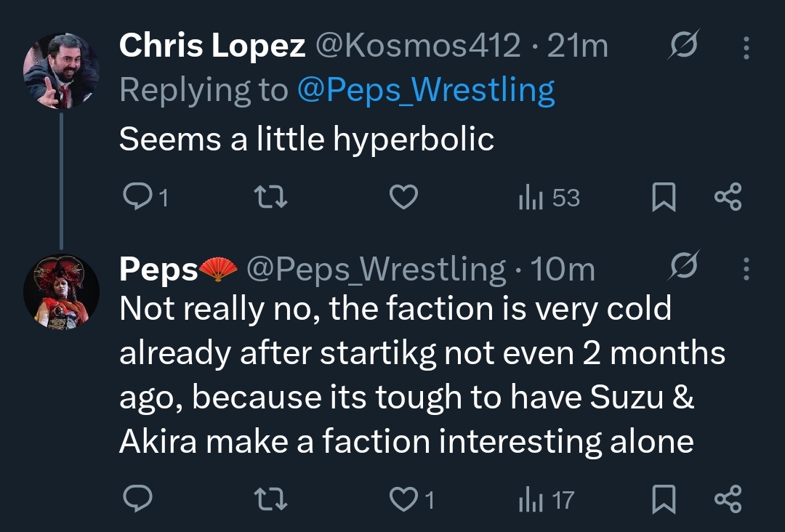Open more options for Chris Lopez's tweet
The image size is (785, 532).
(746, 47)
